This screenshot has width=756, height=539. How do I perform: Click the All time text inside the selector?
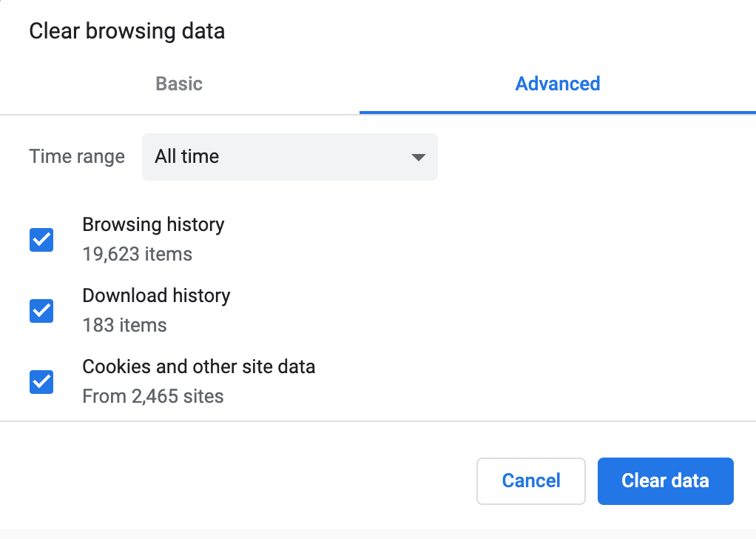186,156
